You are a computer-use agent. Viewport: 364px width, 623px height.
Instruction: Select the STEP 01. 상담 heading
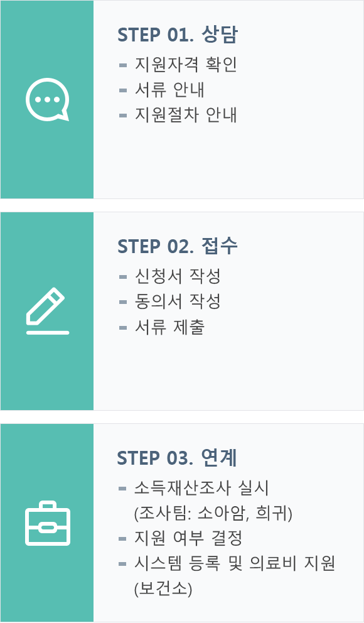click(178, 35)
